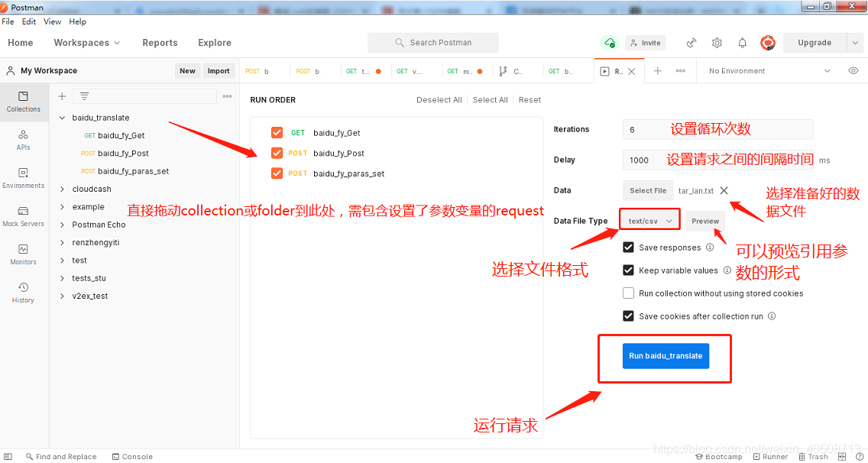Open Trash from the status bar
Screen dimensions: 868x463
[x=813, y=457]
